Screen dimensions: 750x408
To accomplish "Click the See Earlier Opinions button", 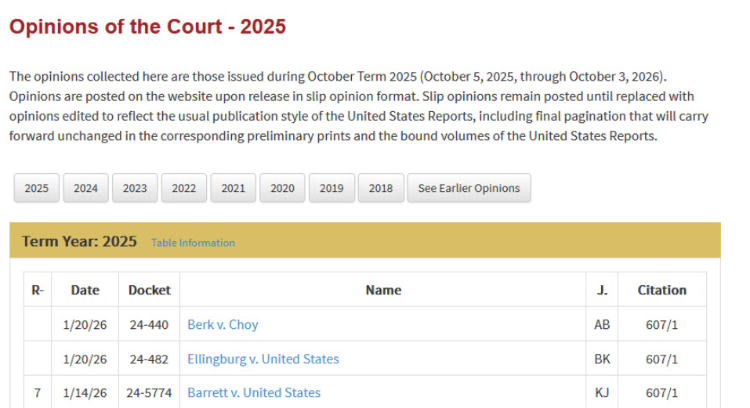I will 468,188.
